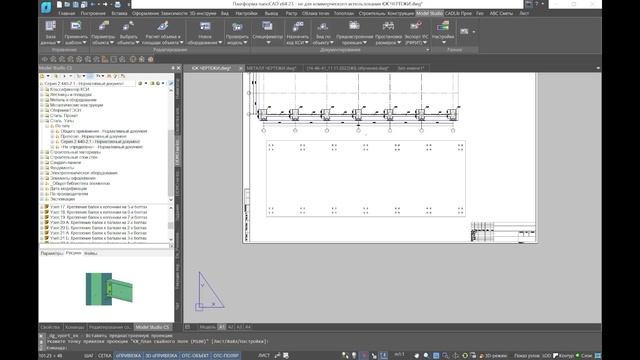Toggle 3D-режим in status bar

click(493, 356)
